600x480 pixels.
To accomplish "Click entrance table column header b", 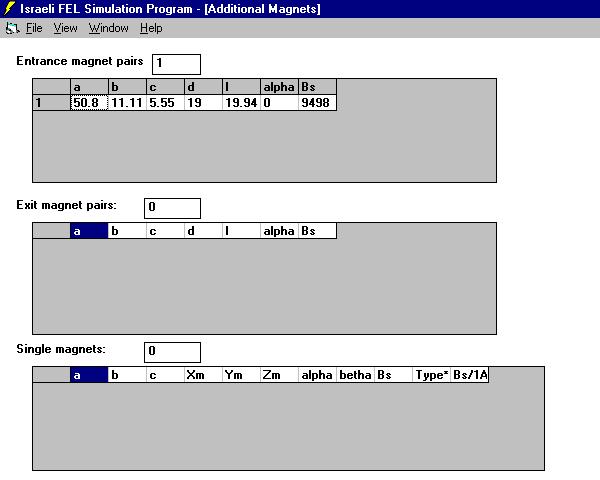I will (127, 87).
